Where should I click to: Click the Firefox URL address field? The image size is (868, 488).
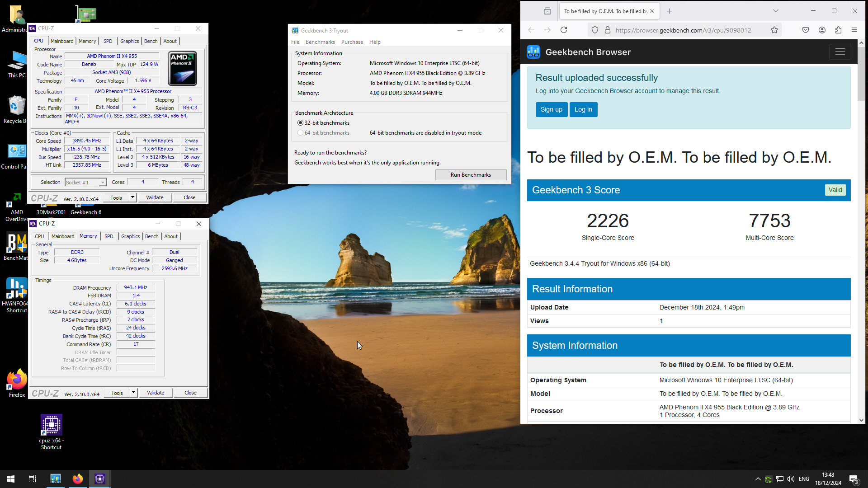684,30
